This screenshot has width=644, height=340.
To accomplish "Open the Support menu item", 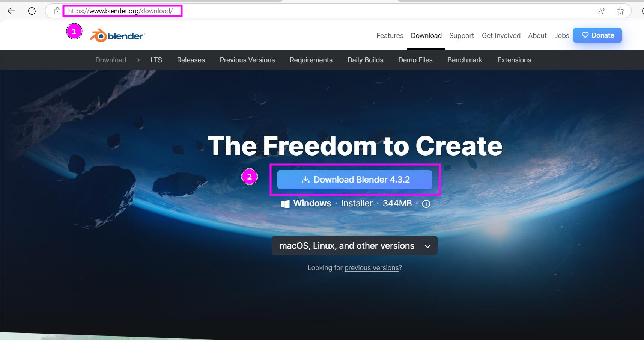I will (x=462, y=35).
